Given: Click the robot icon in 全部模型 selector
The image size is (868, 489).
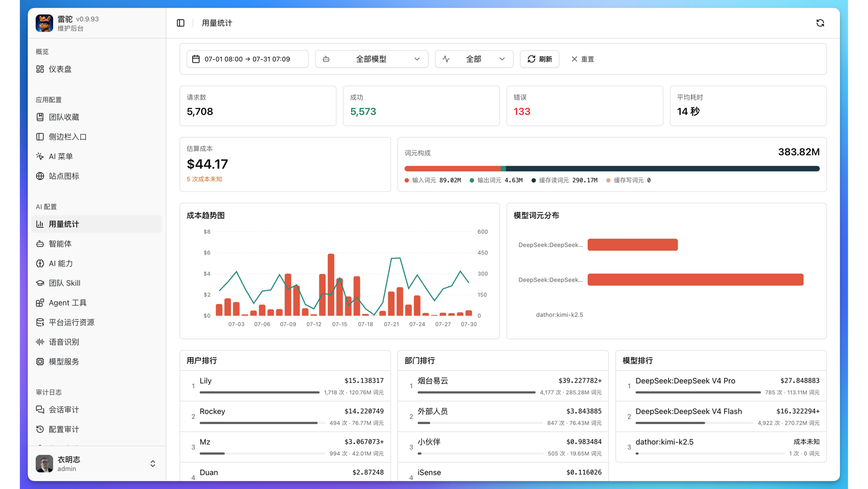Looking at the screenshot, I should (x=326, y=59).
